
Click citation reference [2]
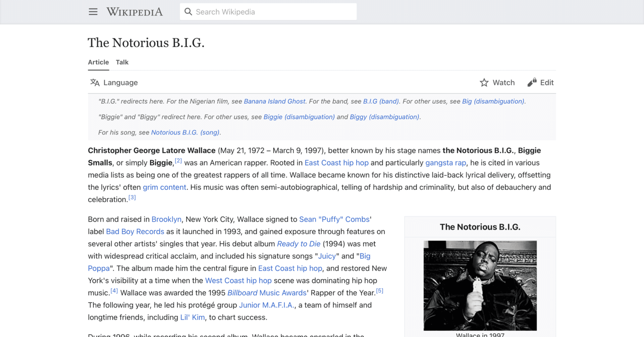pos(178,161)
